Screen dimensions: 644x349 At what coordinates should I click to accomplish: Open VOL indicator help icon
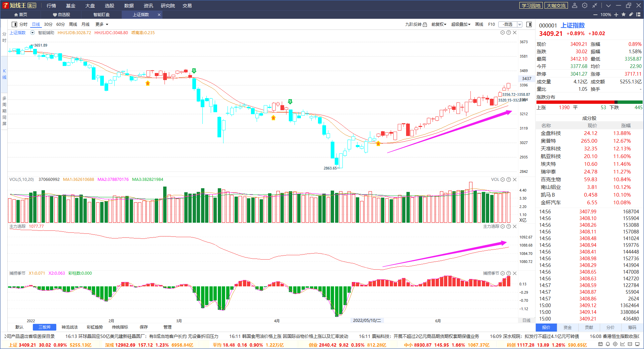pyautogui.click(x=509, y=180)
